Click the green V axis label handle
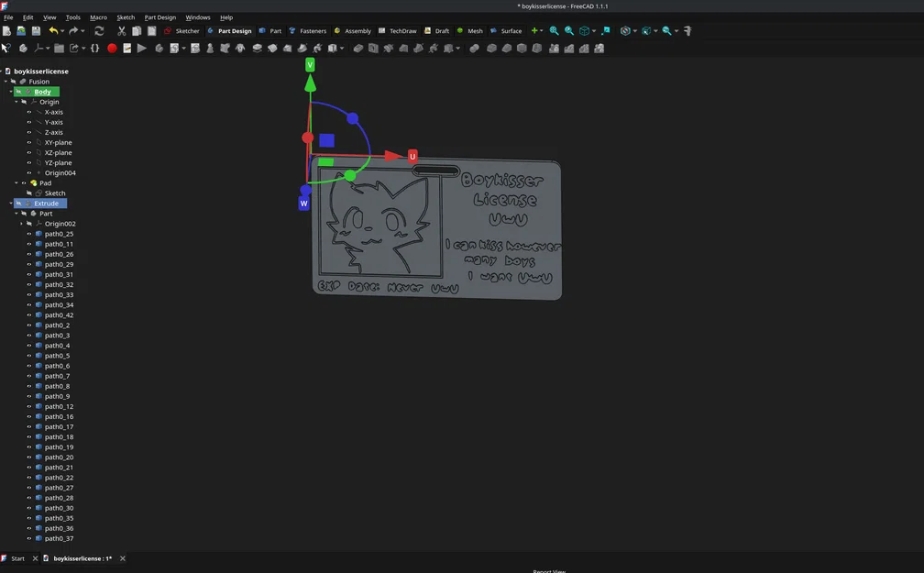Viewport: 924px width, 573px height. [310, 65]
